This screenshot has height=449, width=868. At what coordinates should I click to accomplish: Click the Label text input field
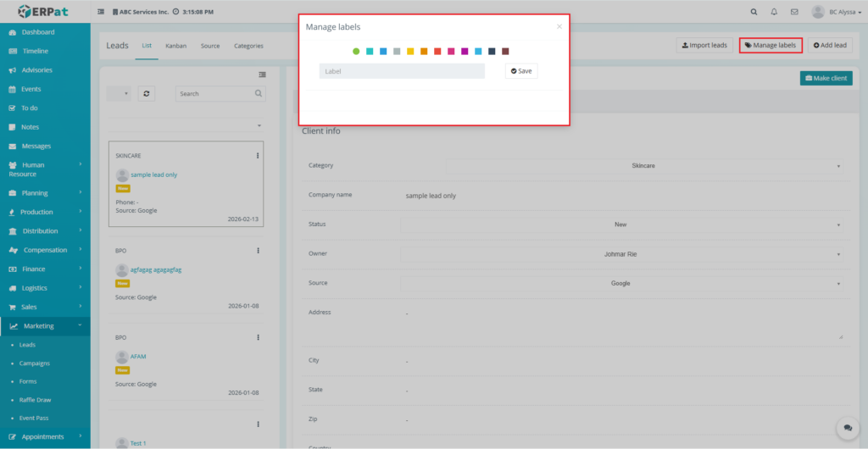[x=402, y=71]
